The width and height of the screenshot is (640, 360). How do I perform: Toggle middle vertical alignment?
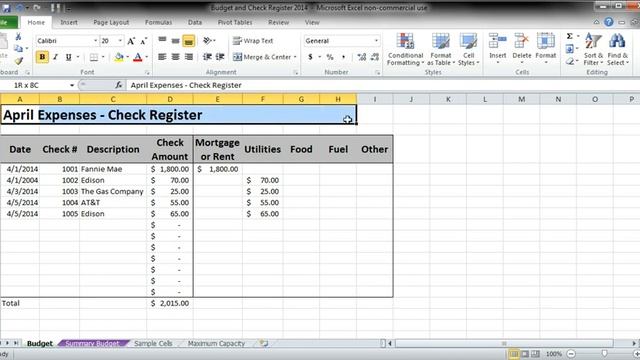coord(176,41)
